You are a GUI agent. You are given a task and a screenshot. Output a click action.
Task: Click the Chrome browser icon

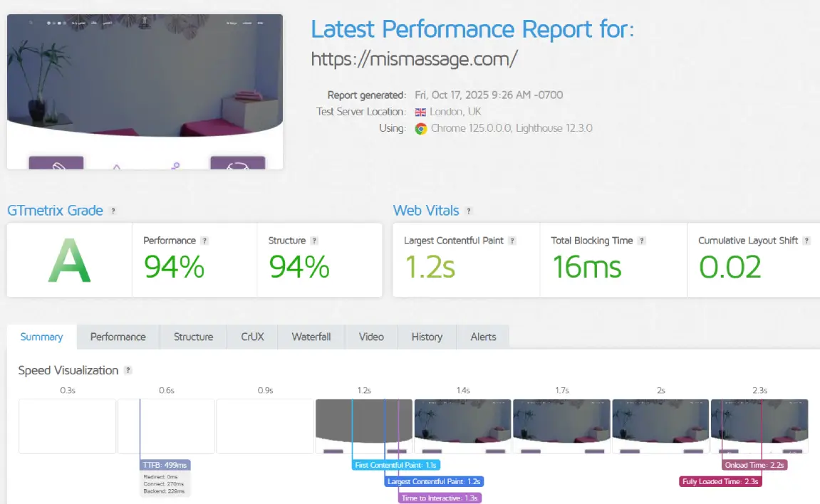click(421, 129)
